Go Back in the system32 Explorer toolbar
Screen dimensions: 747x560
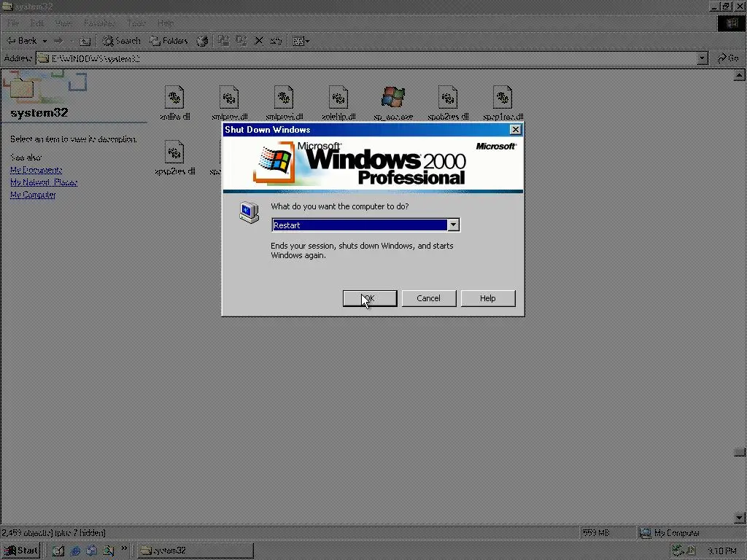[x=23, y=41]
